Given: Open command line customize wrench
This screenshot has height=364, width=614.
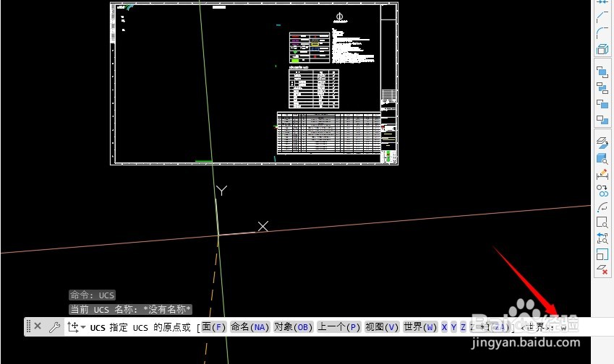Looking at the screenshot, I should click(54, 327).
